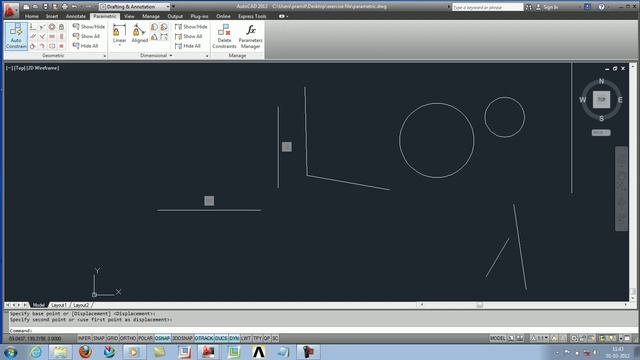Toggle OSNAP in status bar
Screen dimensions: 640x360
click(x=162, y=338)
